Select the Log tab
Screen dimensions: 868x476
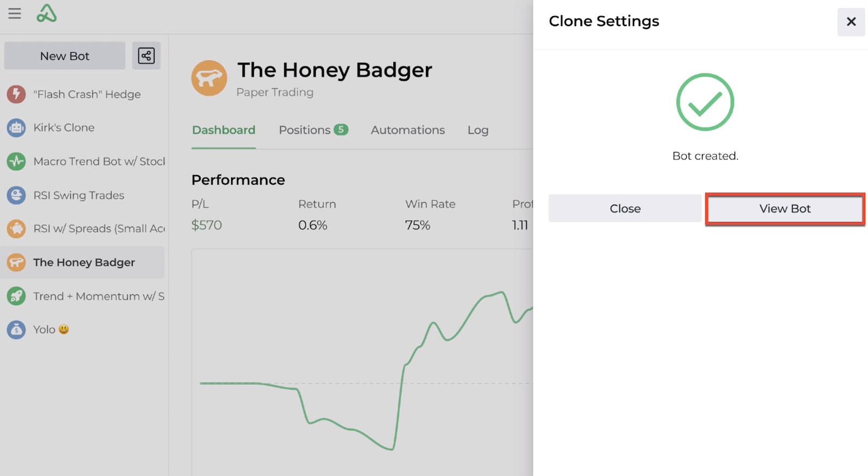[x=478, y=130]
